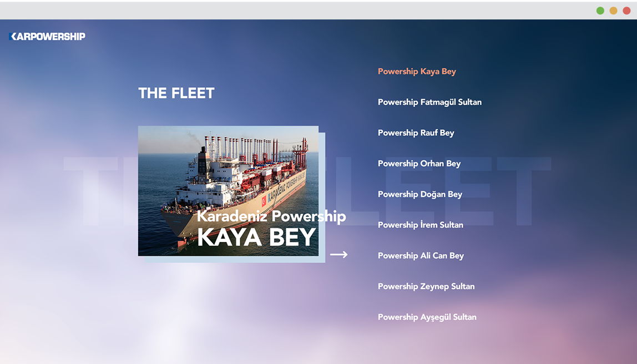Image resolution: width=637 pixels, height=364 pixels.
Task: View Powership Ayşegül Sultan
Action: tap(427, 317)
